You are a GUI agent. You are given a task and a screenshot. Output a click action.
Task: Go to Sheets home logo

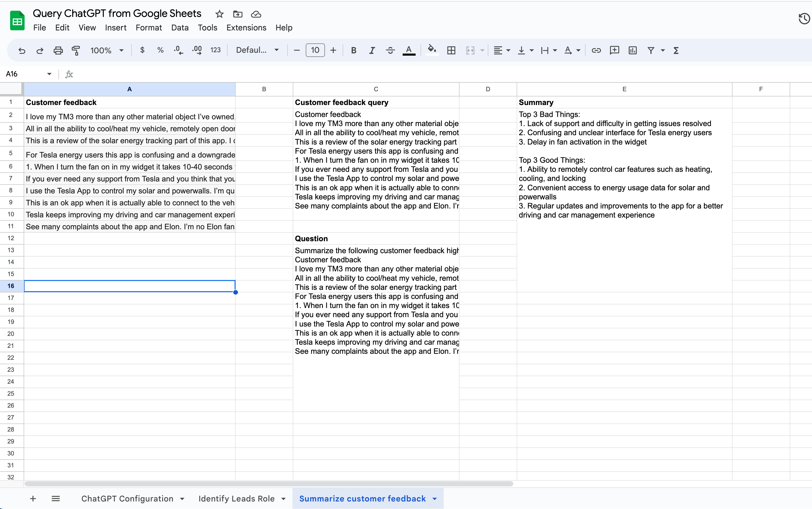(17, 21)
